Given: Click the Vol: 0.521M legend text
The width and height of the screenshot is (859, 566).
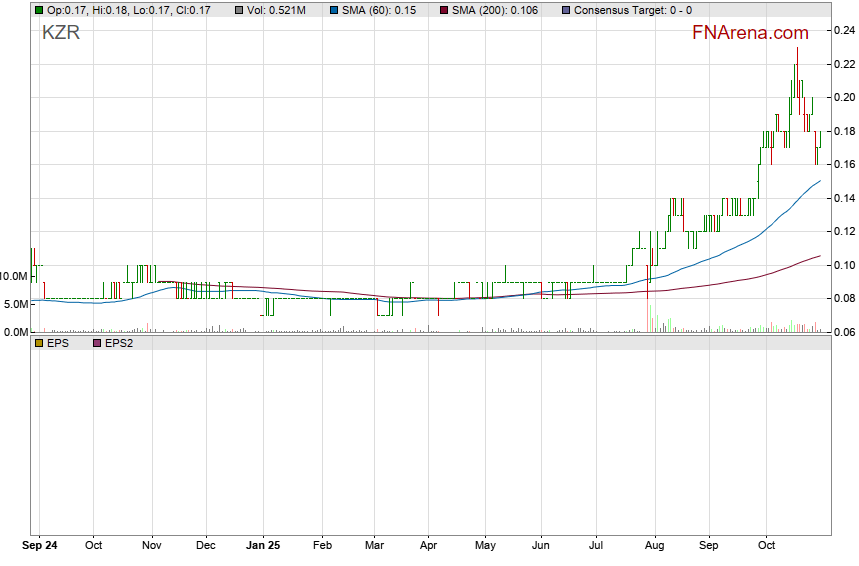Looking at the screenshot, I should point(277,10).
